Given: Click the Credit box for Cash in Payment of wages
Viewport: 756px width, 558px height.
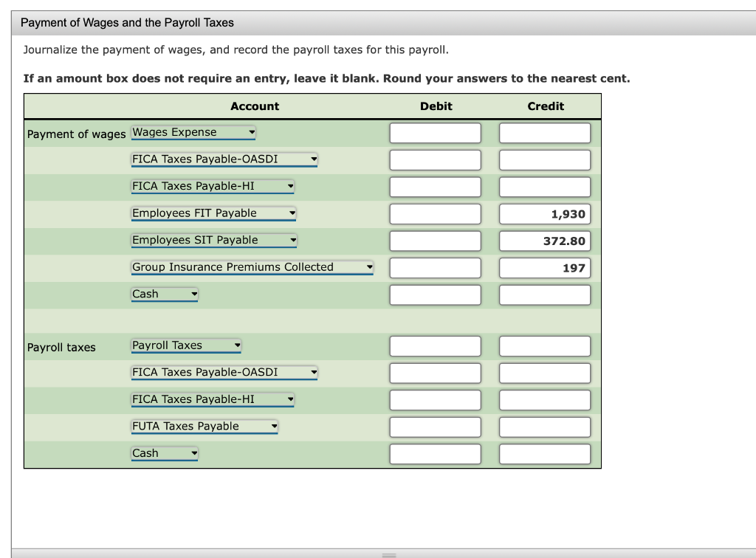Looking at the screenshot, I should pyautogui.click(x=544, y=294).
